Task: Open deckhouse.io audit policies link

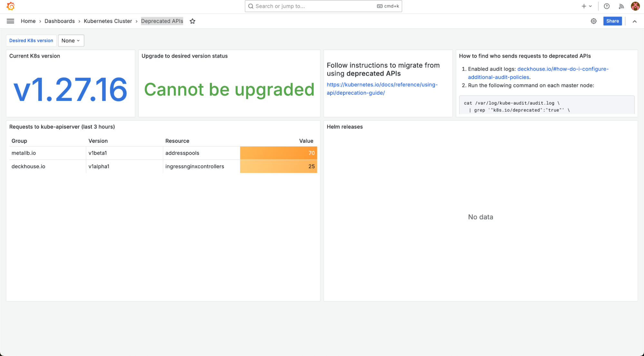Action: (x=562, y=69)
